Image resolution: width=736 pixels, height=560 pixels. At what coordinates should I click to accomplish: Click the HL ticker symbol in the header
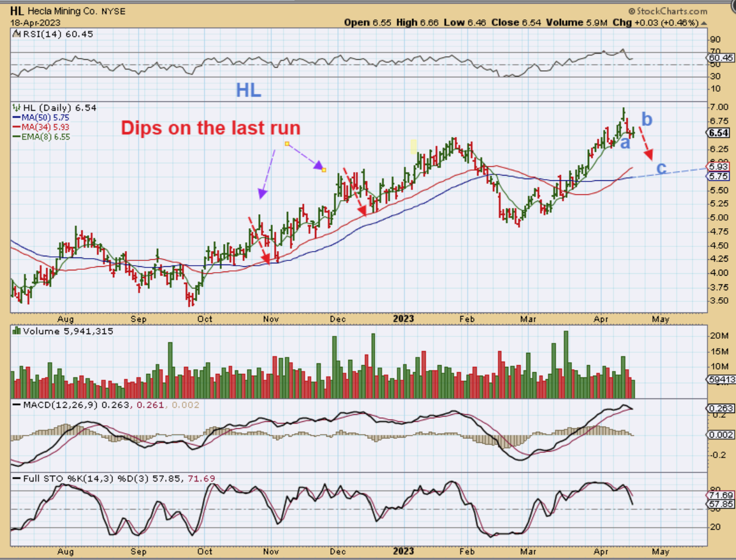[x=17, y=11]
